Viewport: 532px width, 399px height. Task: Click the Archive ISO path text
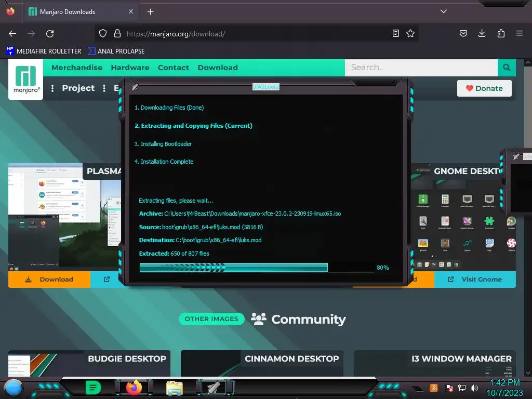tap(252, 214)
